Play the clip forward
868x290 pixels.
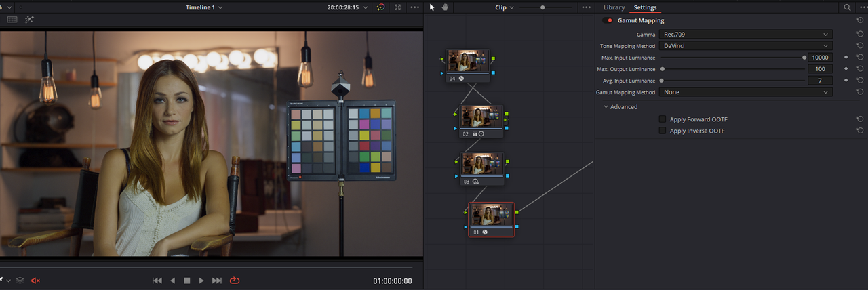[x=201, y=281]
